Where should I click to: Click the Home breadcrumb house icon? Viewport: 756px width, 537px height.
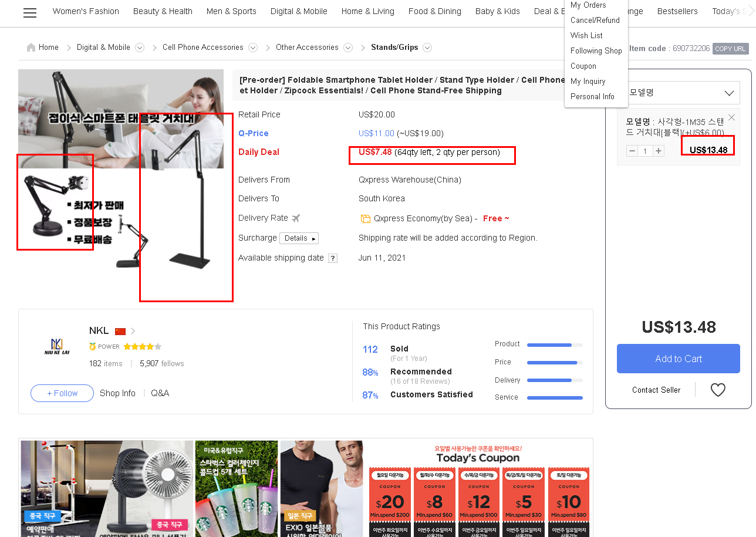coord(31,48)
